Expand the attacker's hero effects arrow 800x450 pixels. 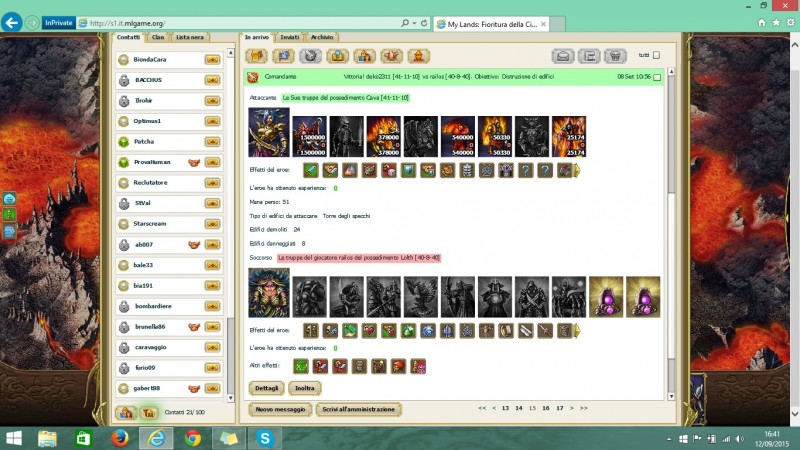575,171
